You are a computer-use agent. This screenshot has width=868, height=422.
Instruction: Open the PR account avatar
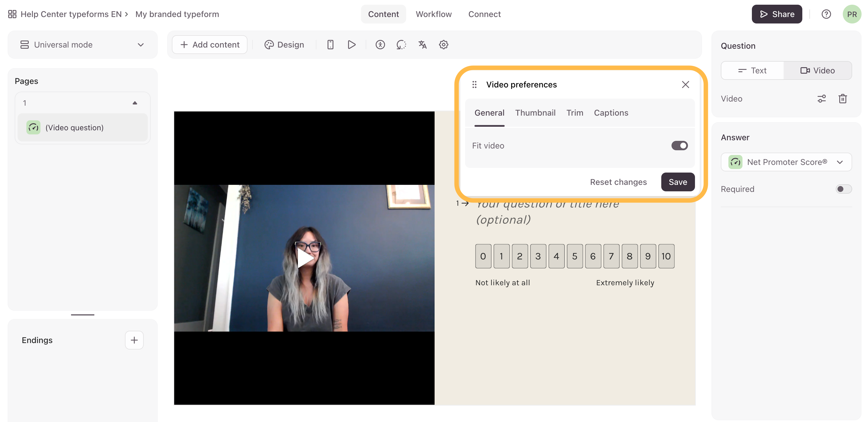[852, 14]
